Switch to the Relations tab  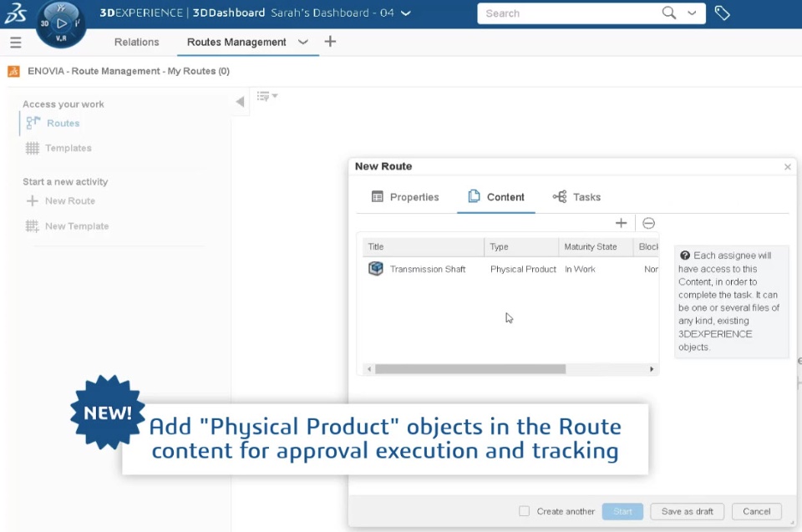(136, 43)
